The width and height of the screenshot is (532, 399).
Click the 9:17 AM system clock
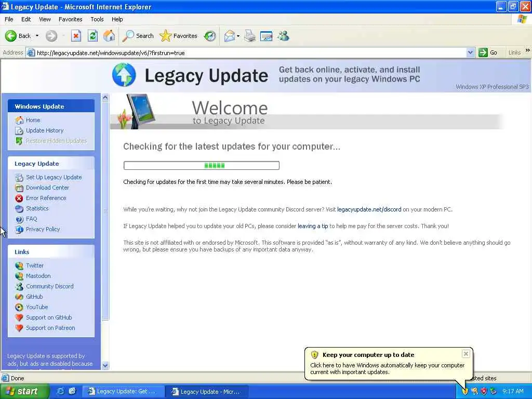tap(513, 392)
